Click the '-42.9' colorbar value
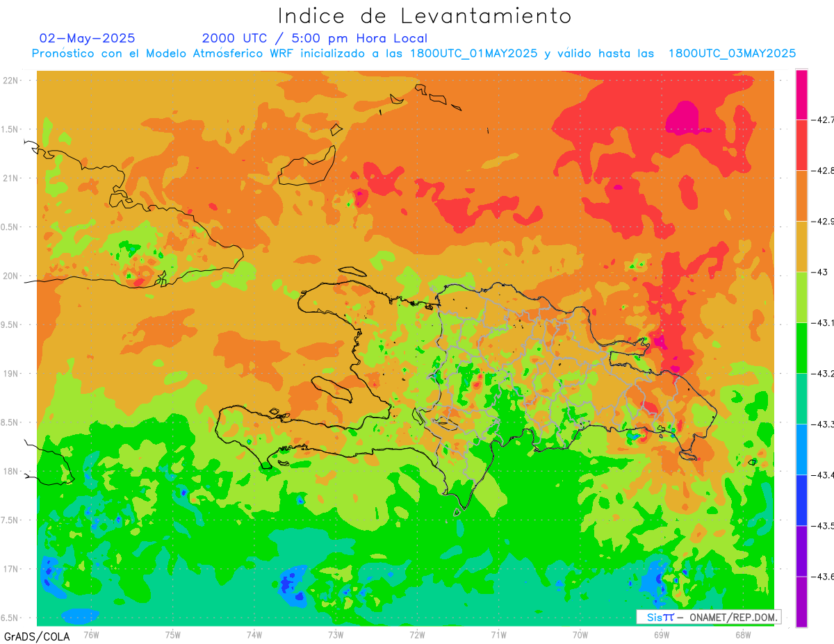Viewport: 834px width, 644px height. (x=822, y=221)
